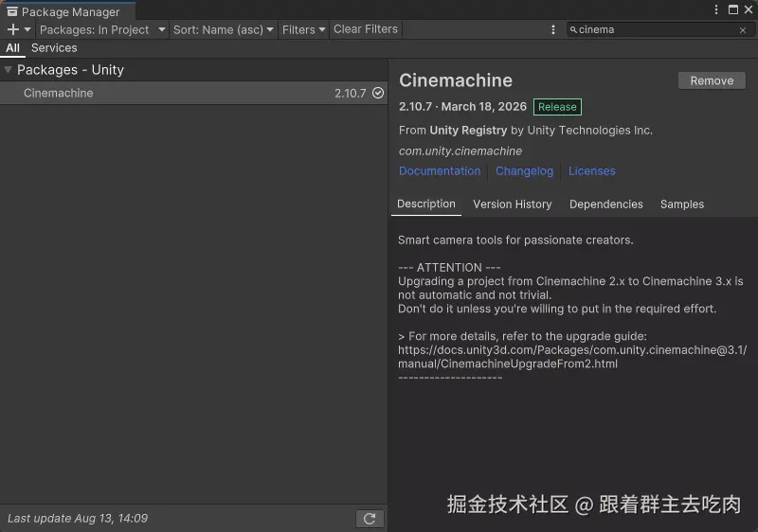Collapse the Packages - Unity group

coord(8,69)
